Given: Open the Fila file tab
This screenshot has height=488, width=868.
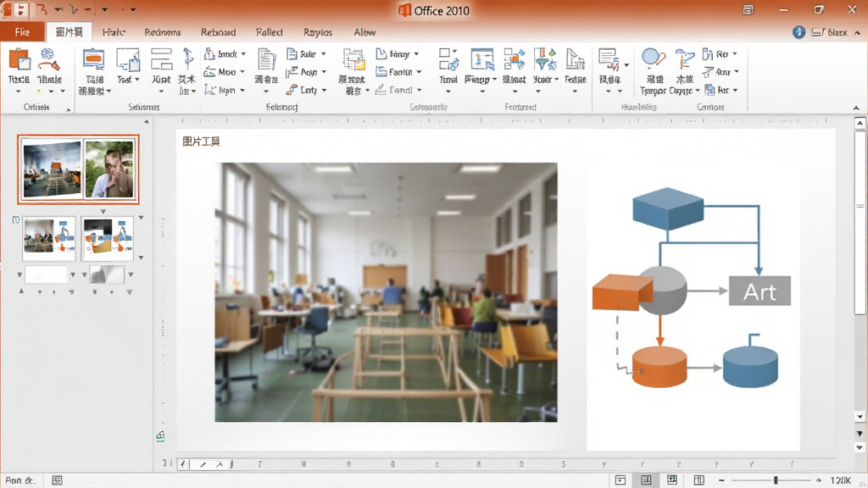Looking at the screenshot, I should pyautogui.click(x=22, y=32).
